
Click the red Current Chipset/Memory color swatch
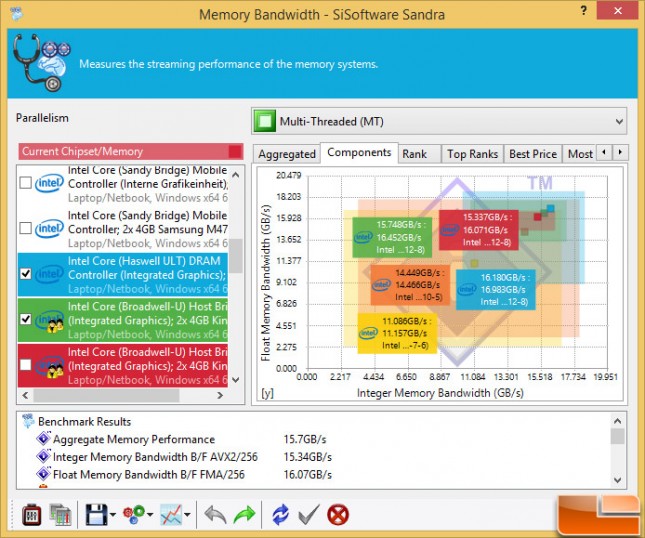tap(235, 151)
